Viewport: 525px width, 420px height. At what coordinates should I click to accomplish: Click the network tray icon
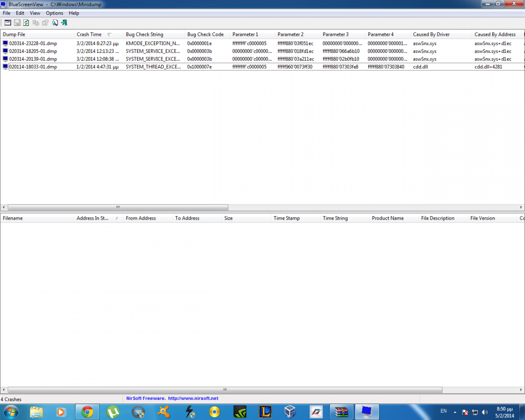(x=475, y=412)
